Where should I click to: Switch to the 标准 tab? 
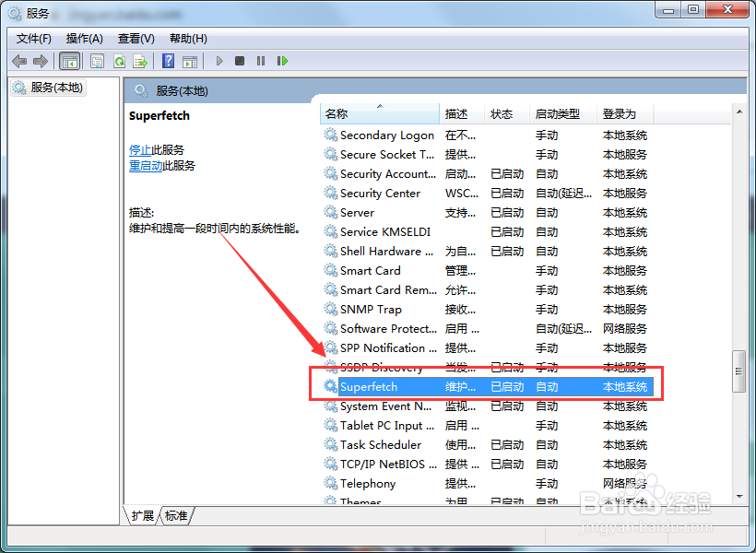176,516
